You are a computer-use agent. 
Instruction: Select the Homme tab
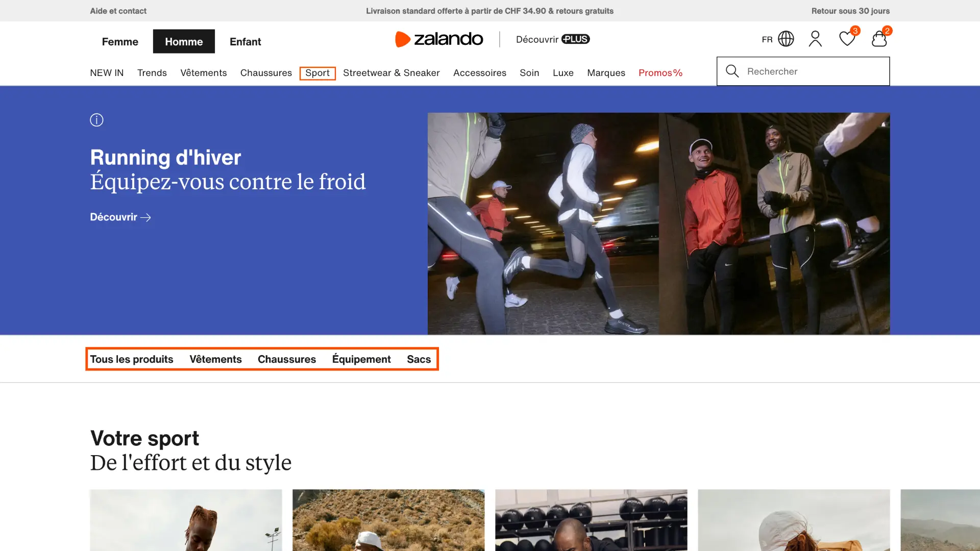click(184, 41)
